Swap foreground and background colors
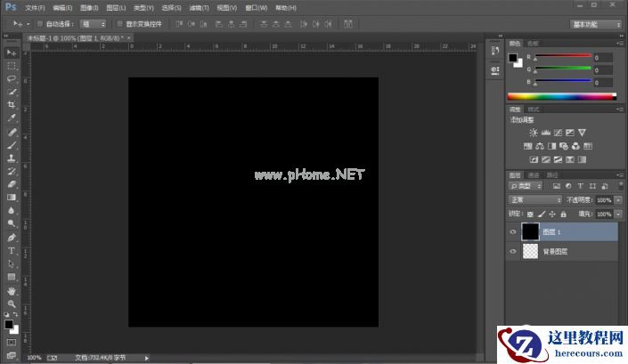 click(x=15, y=314)
